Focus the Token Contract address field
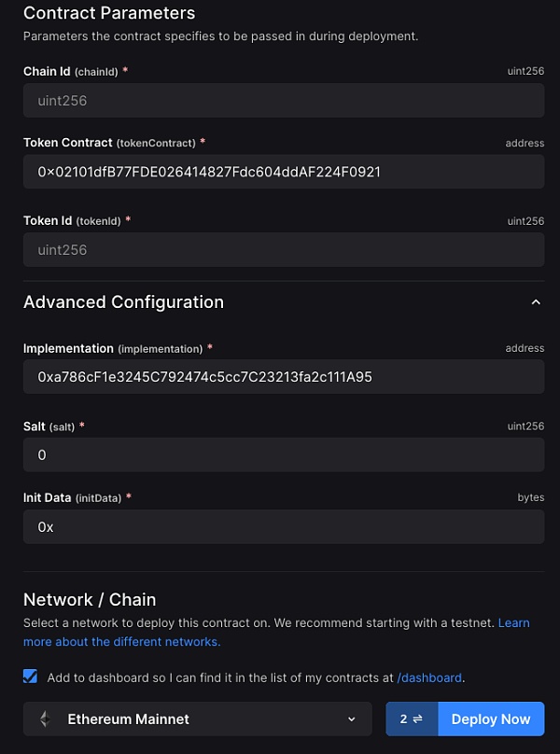This screenshot has height=754, width=560. pos(284,172)
